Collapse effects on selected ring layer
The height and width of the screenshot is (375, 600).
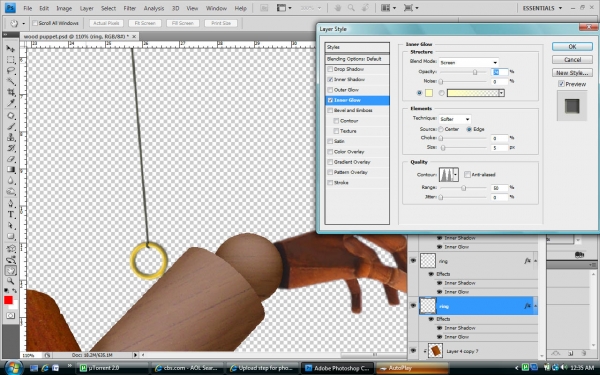[x=535, y=306]
